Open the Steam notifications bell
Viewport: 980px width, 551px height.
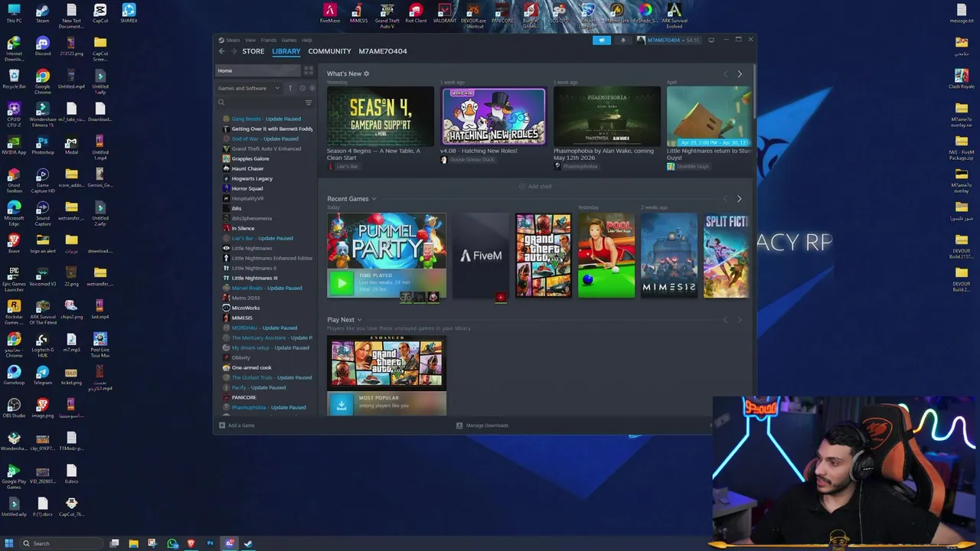coord(622,40)
